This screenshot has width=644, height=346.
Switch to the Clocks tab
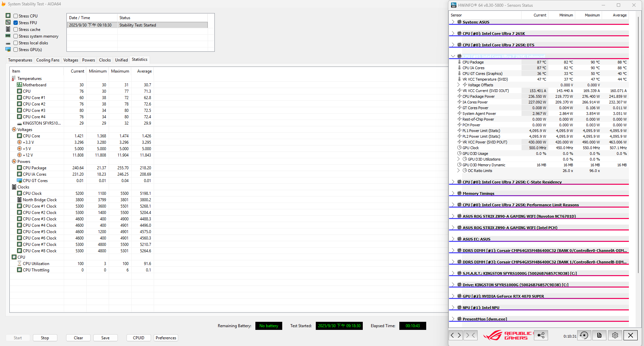105,60
